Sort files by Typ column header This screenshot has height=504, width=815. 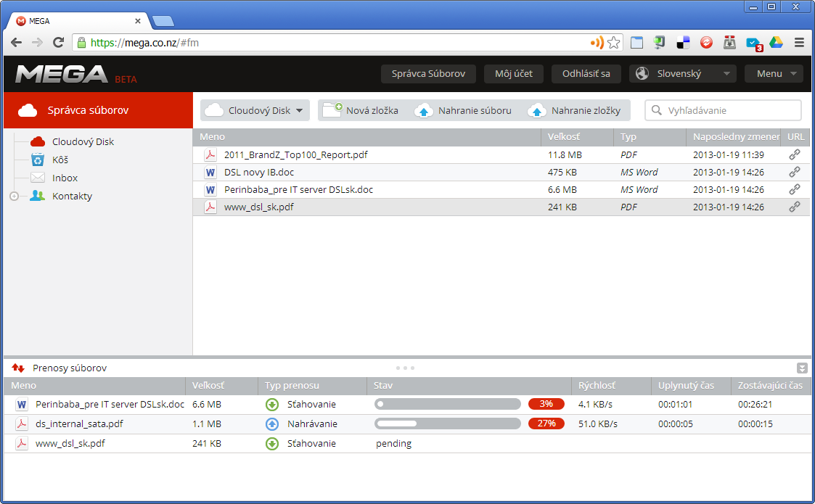pos(650,136)
